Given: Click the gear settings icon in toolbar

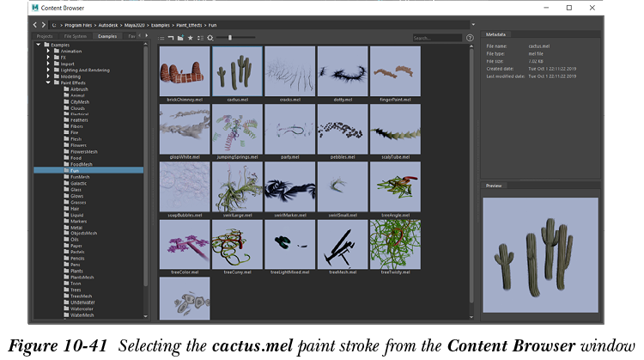Looking at the screenshot, I should pyautogui.click(x=210, y=38).
